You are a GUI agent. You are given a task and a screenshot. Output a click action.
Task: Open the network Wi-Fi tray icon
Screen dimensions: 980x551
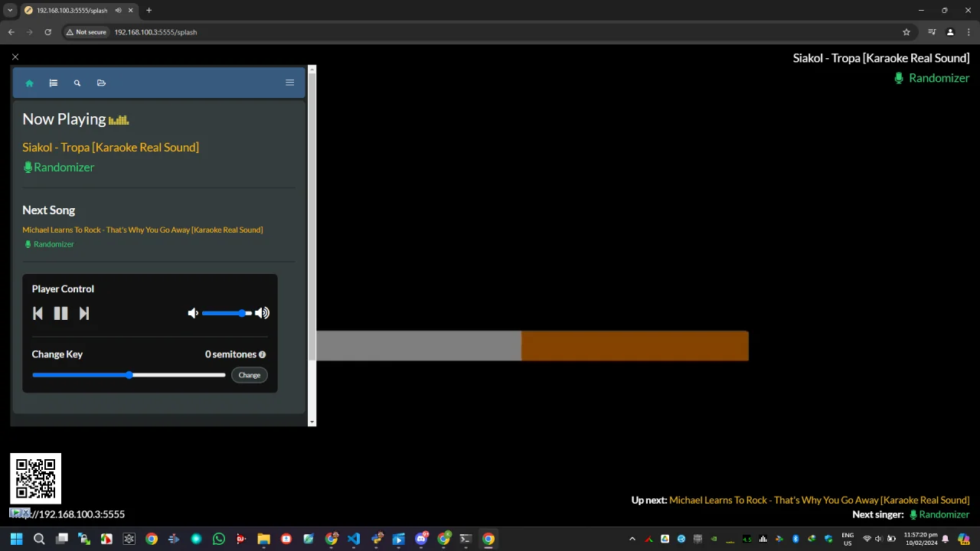867,539
